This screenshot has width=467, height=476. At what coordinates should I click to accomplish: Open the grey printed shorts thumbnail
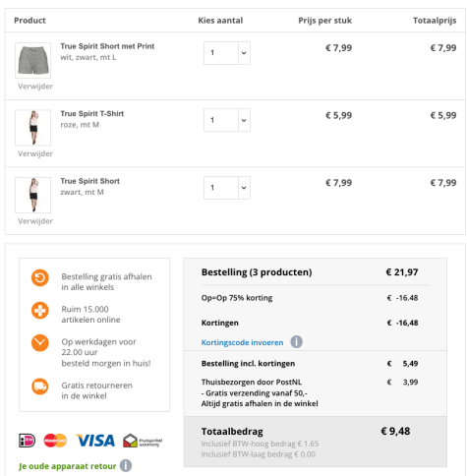pos(32,60)
